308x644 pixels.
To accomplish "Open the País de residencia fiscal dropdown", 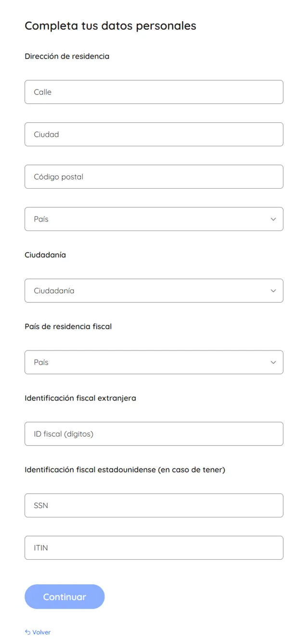I will 154,362.
